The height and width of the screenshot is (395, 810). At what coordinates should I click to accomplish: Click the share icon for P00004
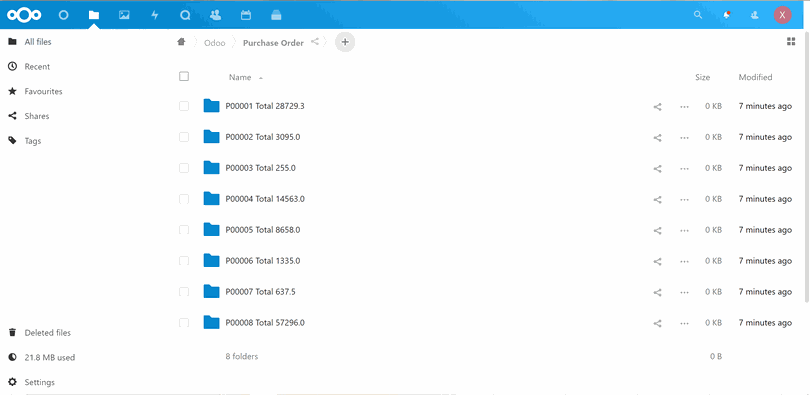click(658, 200)
